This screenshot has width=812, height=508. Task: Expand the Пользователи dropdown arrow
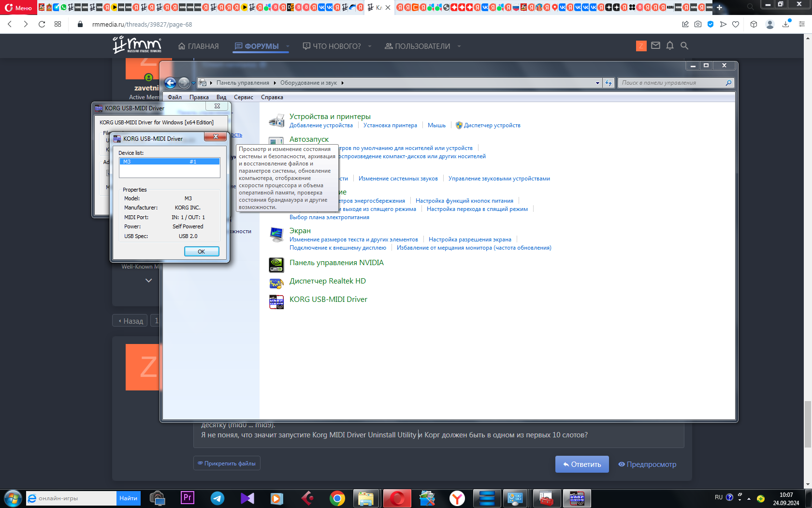coord(459,46)
